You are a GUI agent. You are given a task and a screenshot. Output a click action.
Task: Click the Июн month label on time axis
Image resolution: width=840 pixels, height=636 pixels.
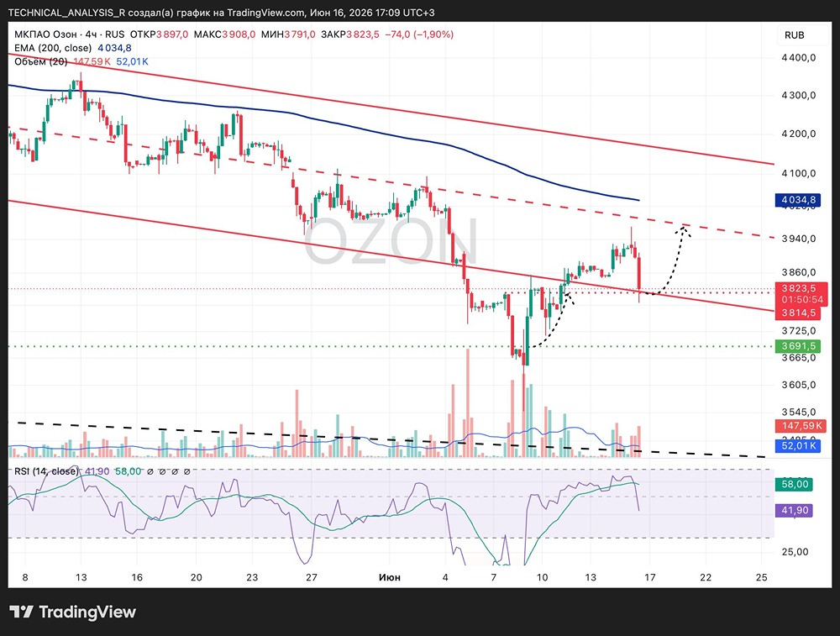tap(390, 577)
